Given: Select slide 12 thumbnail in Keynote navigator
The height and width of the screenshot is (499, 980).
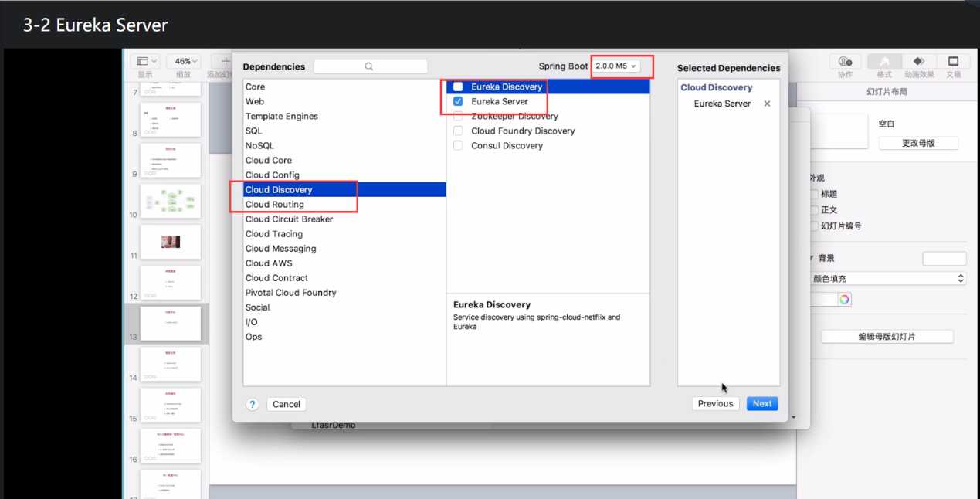Looking at the screenshot, I should pos(170,283).
